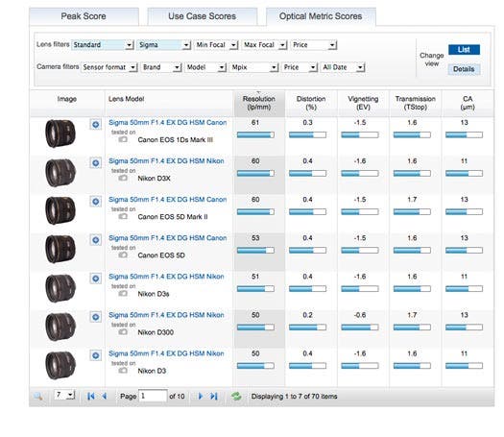Image resolution: width=504 pixels, height=437 pixels.
Task: Open the All Date dropdown
Action: tap(343, 67)
